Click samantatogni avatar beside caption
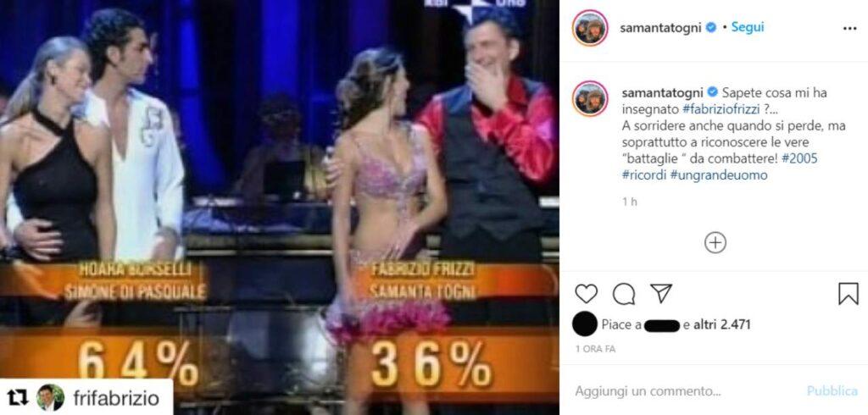The height and width of the screenshot is (415, 868). tap(590, 98)
